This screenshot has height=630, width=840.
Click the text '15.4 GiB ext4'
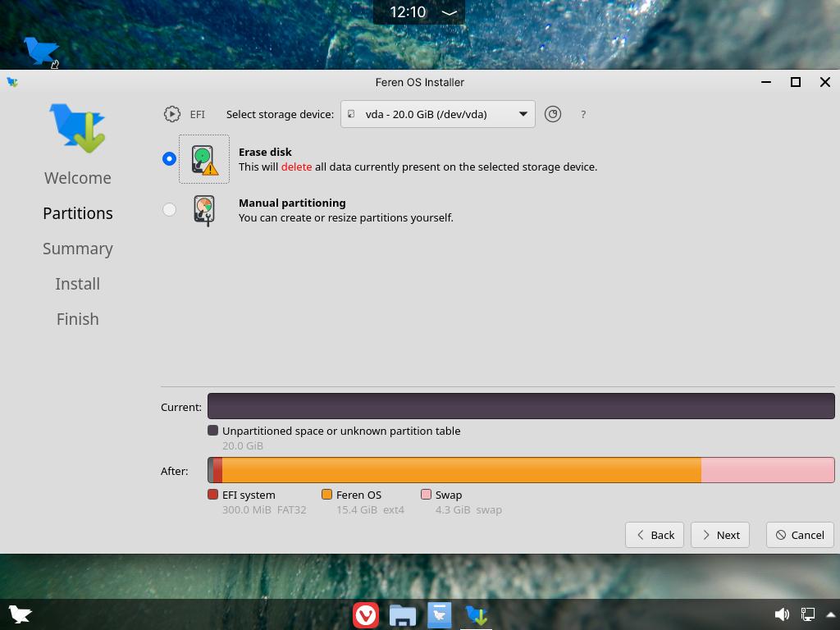coord(370,510)
